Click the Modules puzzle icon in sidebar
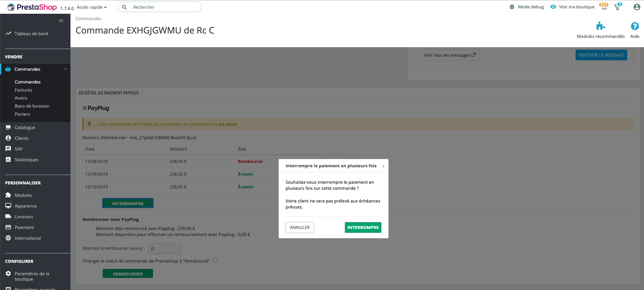 tap(8, 195)
